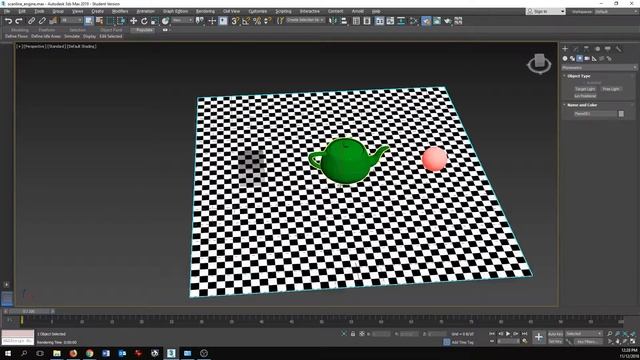Toggle the Window/Crossing selection mode

click(121, 21)
